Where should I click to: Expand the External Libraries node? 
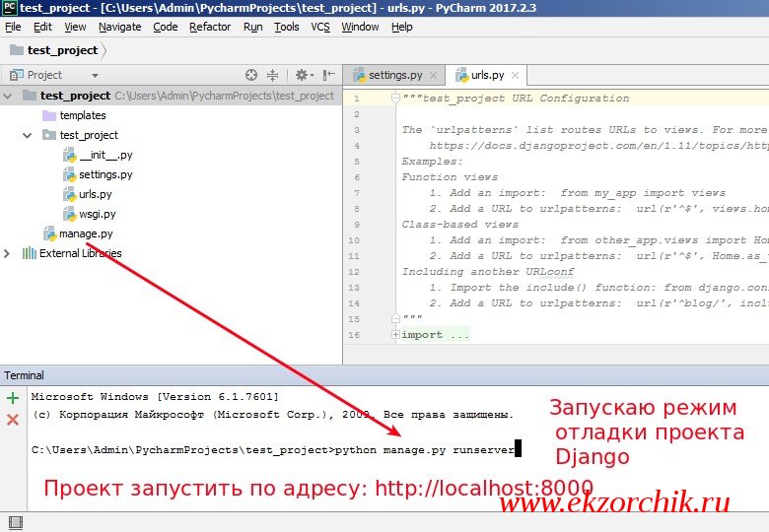click(7, 254)
